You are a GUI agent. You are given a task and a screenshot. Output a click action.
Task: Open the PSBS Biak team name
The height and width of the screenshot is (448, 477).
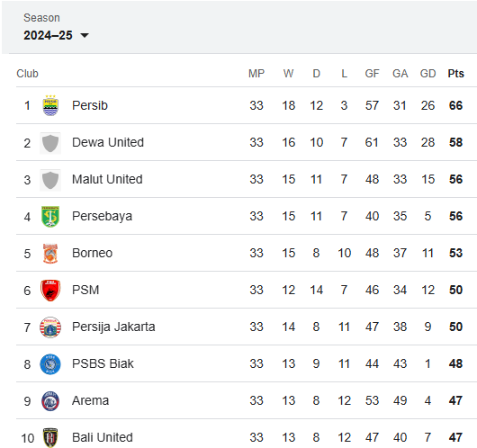(x=103, y=363)
